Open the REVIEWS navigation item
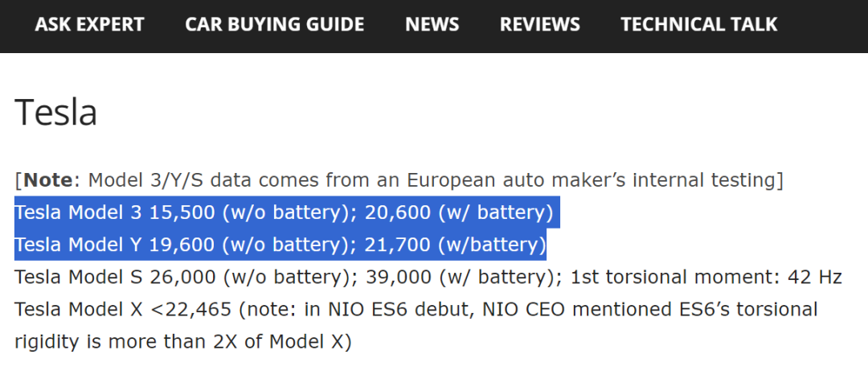 point(539,24)
